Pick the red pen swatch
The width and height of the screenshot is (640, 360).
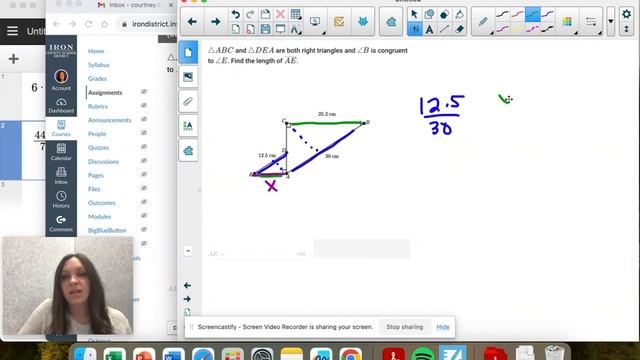tap(518, 14)
